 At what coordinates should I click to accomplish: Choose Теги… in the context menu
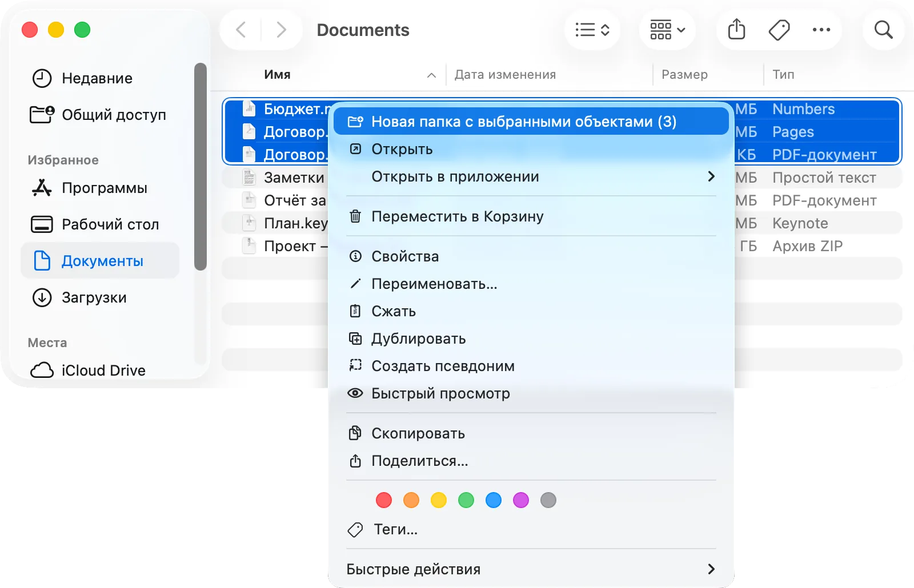pos(531,529)
